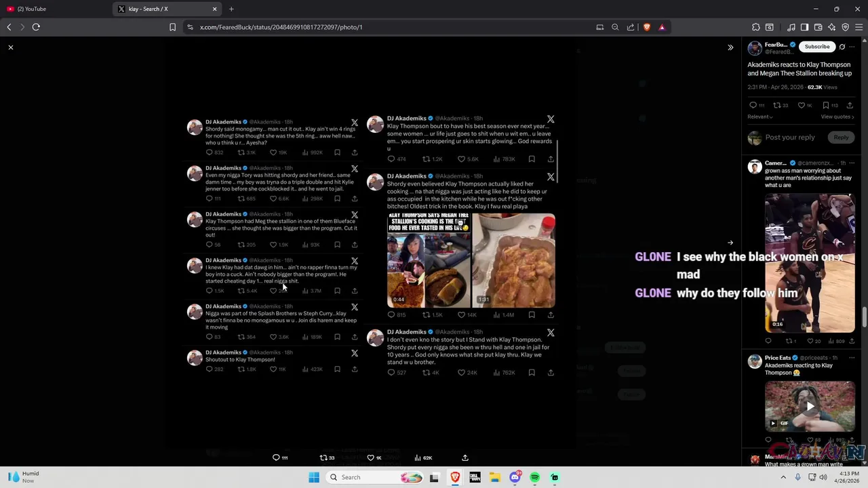Click the bottom bar repost icon with 33
868x488 pixels.
pyautogui.click(x=323, y=457)
